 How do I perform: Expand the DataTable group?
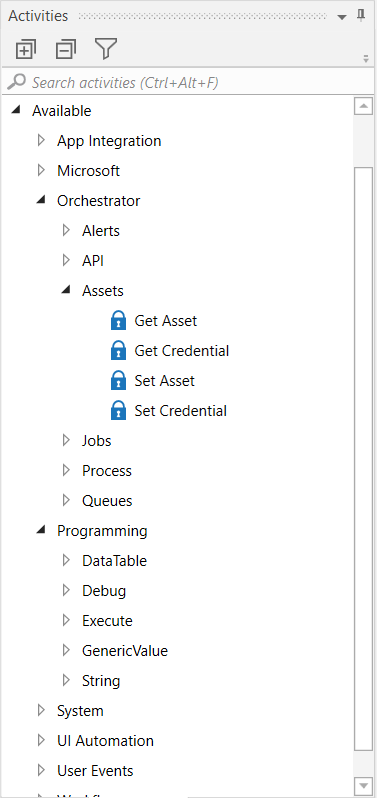[x=66, y=561]
